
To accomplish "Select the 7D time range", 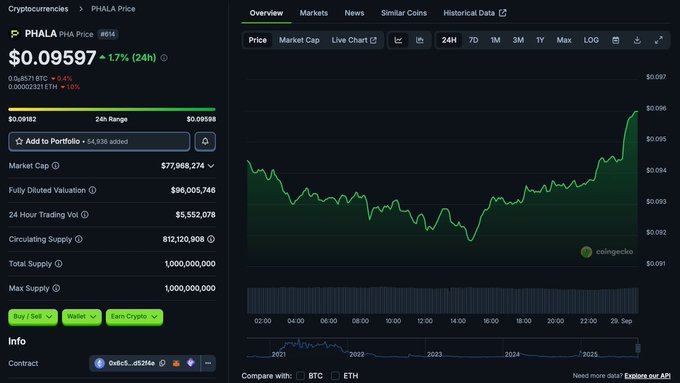I will pos(474,40).
